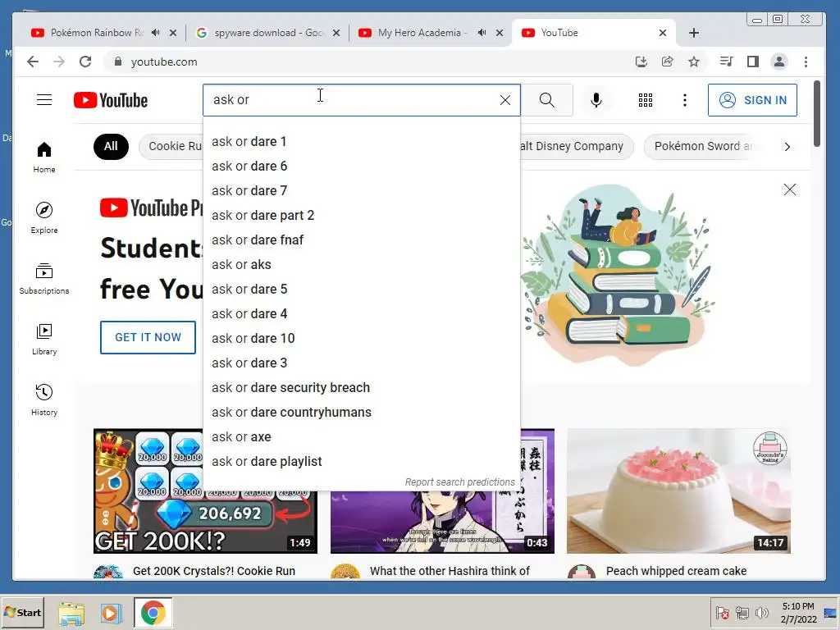Open Subscriptions in the sidebar

(44, 279)
